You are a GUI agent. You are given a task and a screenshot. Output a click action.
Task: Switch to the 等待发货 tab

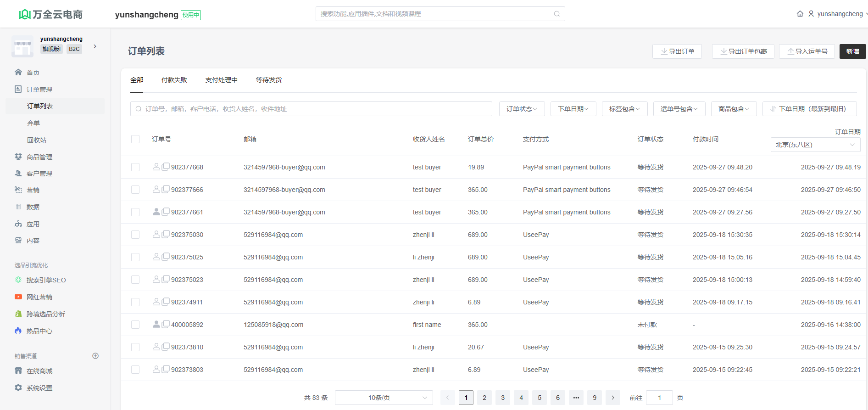point(268,80)
